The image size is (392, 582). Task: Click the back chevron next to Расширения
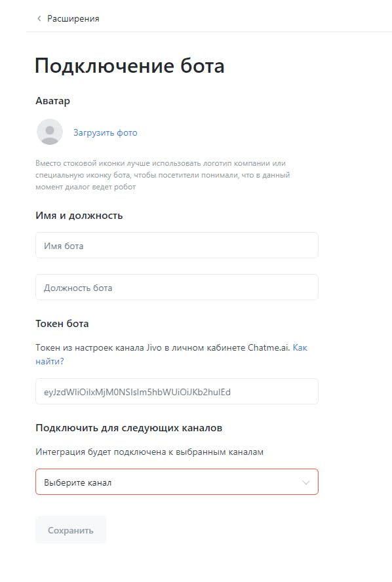tap(39, 18)
